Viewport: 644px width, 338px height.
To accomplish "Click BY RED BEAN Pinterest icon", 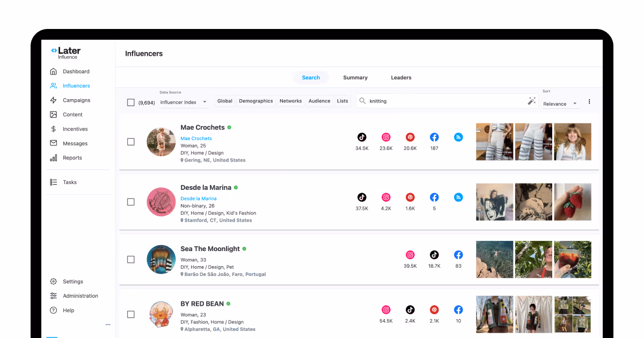I will pyautogui.click(x=434, y=310).
